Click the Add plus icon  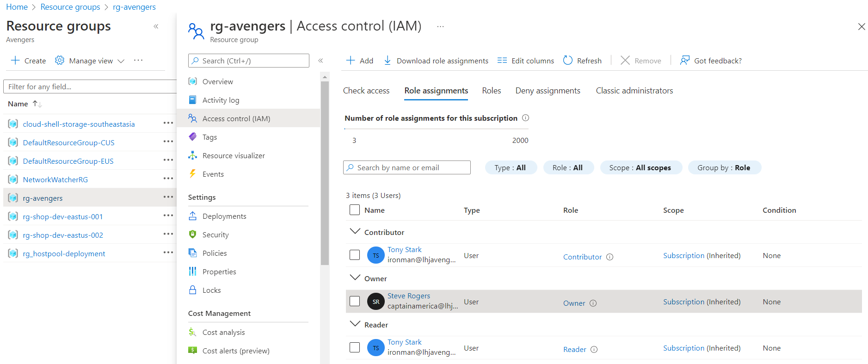click(x=351, y=61)
